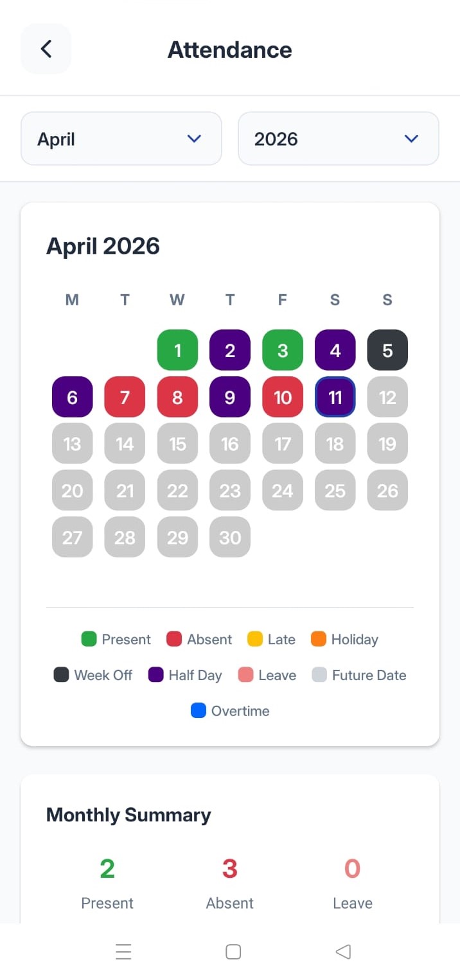Viewport: 460px width, 980px height.
Task: Select April 5 week off day
Action: (387, 350)
